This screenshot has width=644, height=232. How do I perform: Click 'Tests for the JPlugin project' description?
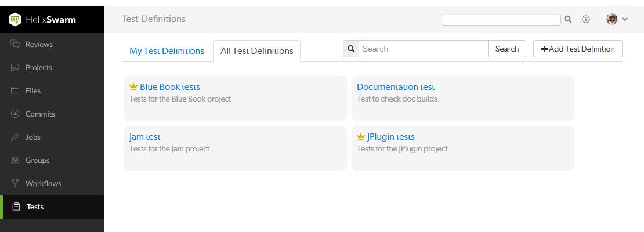pos(402,148)
